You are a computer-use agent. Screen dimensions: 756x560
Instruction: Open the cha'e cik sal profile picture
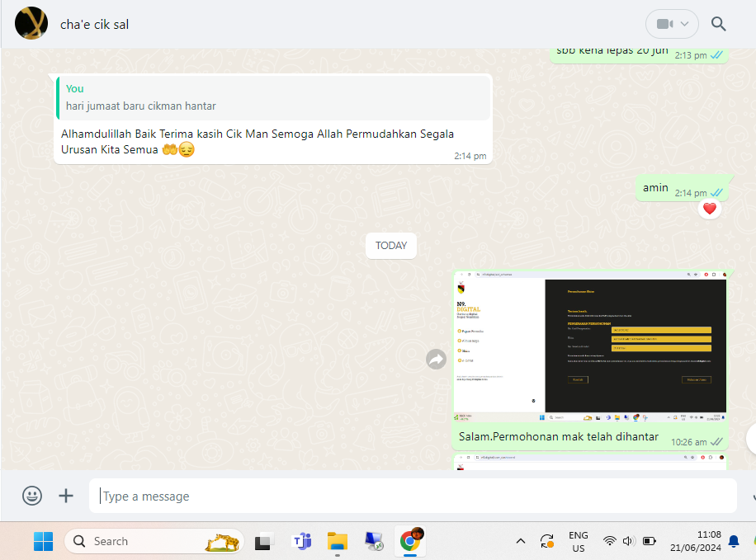(31, 24)
